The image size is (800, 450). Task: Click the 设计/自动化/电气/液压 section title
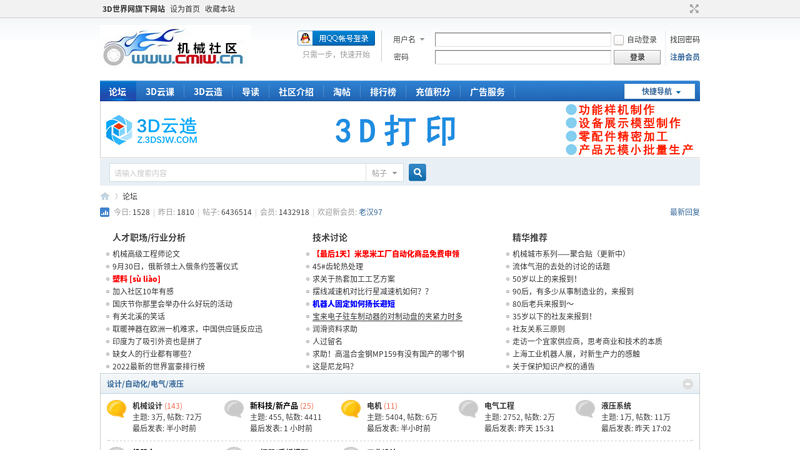(145, 384)
